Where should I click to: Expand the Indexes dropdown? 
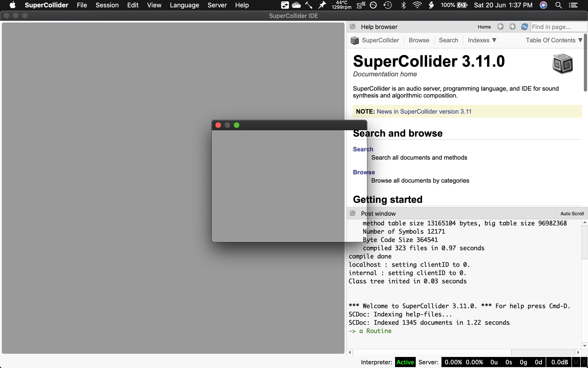tap(482, 40)
